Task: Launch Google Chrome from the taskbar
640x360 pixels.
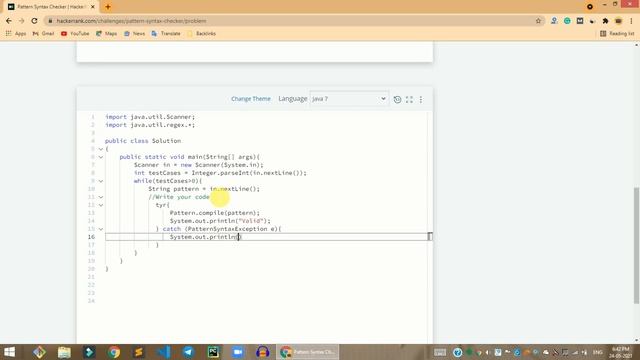Action: [114, 352]
